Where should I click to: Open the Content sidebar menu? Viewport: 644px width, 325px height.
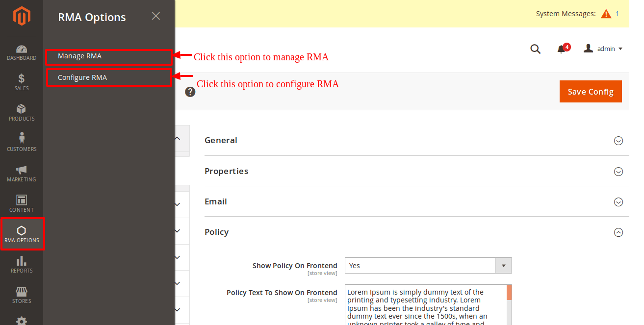[x=22, y=204]
